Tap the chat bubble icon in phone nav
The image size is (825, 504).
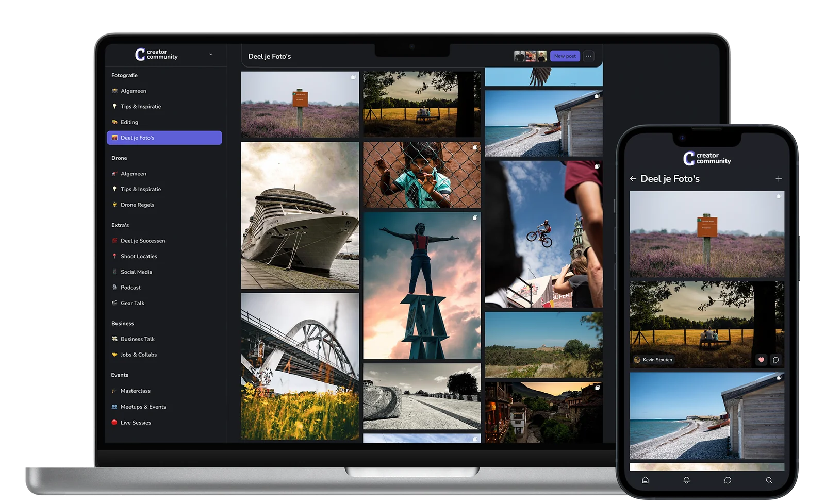(728, 480)
